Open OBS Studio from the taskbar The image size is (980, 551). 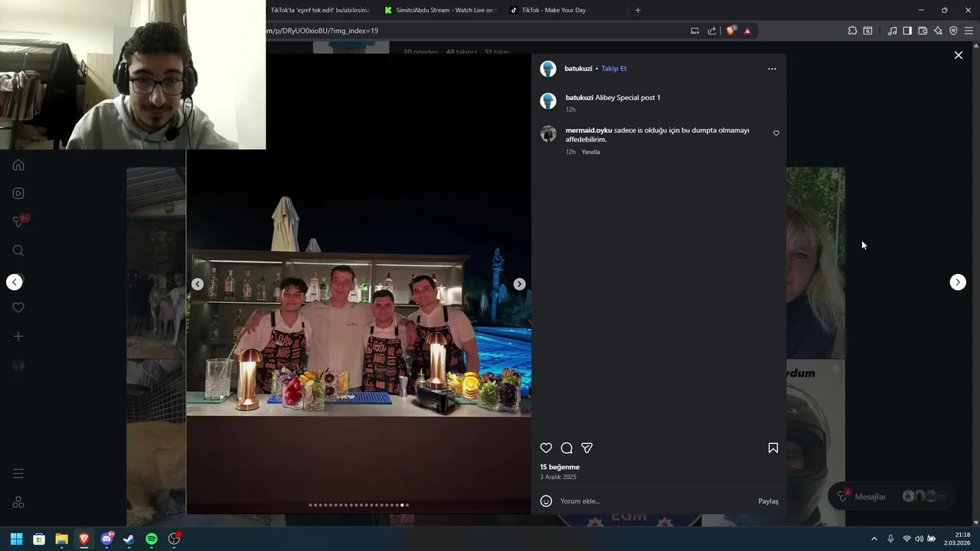(x=175, y=539)
